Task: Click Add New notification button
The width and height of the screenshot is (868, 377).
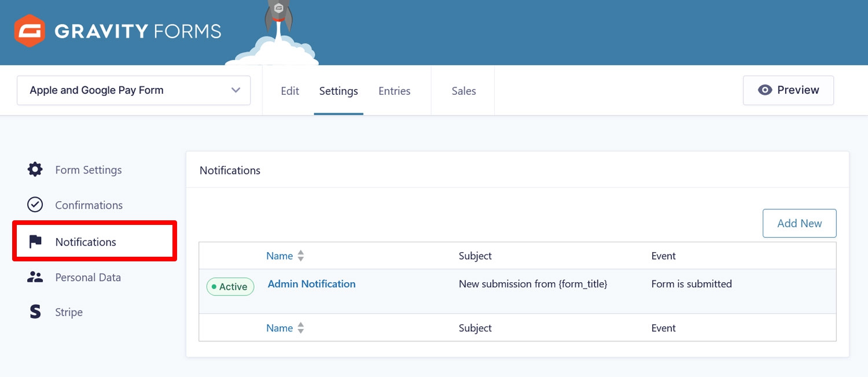Action: (x=799, y=223)
